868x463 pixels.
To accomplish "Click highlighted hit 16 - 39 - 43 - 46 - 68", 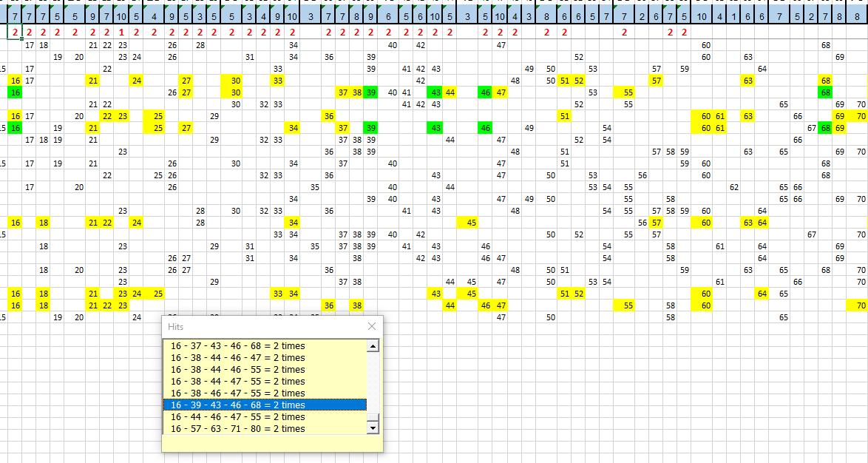I will coord(237,405).
